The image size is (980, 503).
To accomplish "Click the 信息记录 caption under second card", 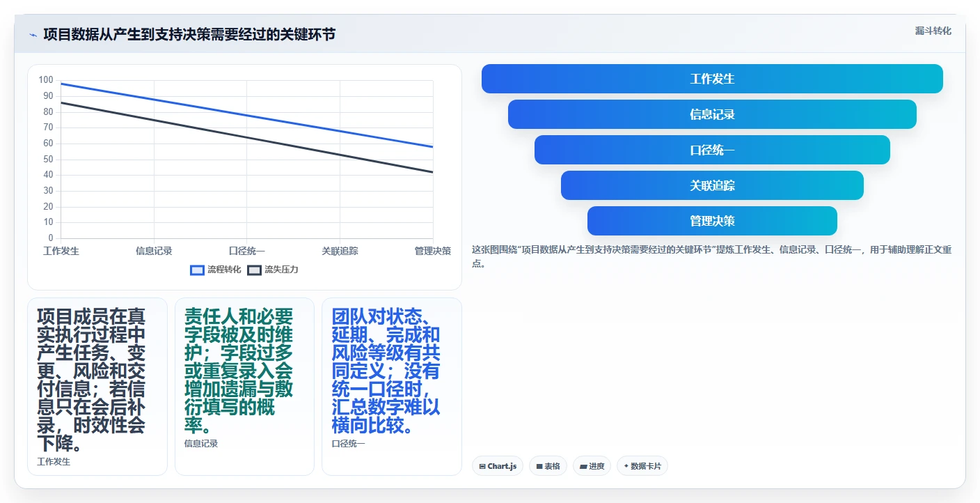I will 201,443.
